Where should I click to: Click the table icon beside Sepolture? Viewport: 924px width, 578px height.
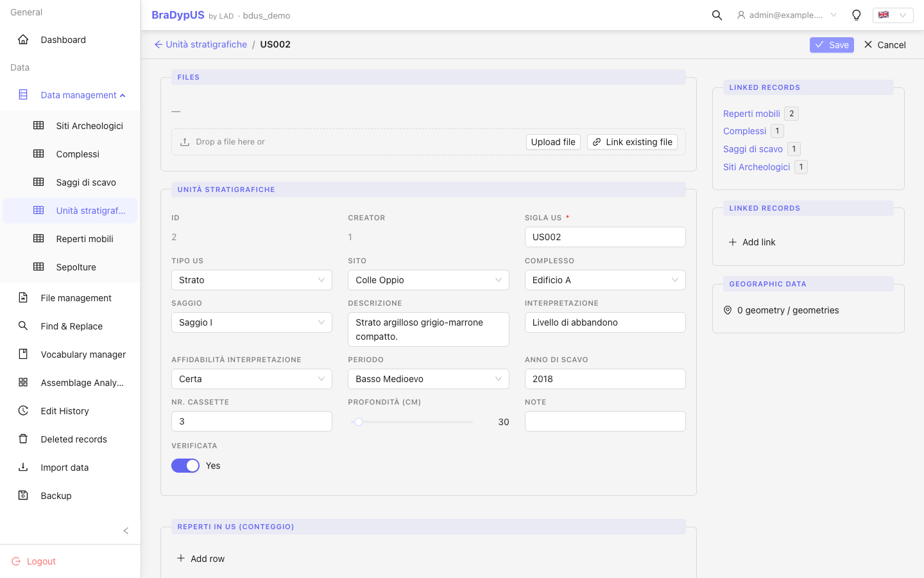coord(38,267)
